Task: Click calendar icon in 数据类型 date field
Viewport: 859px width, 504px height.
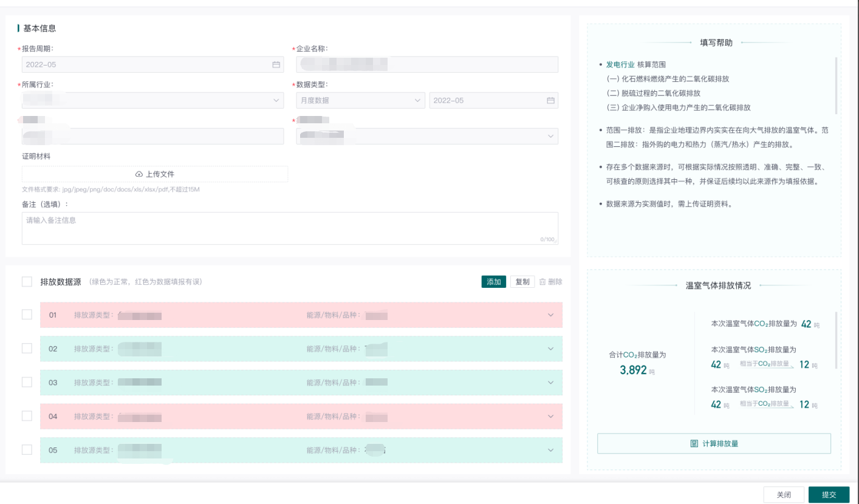Action: (x=550, y=100)
